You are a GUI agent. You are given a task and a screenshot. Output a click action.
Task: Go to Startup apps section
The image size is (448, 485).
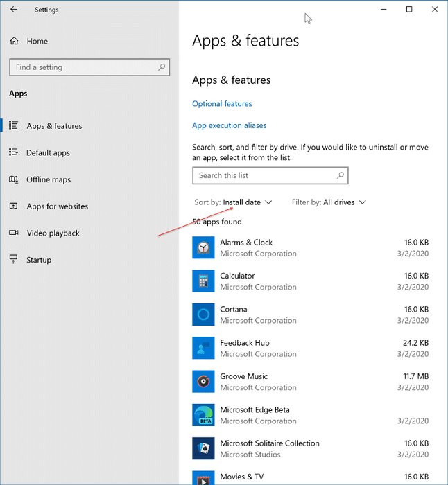click(x=39, y=260)
